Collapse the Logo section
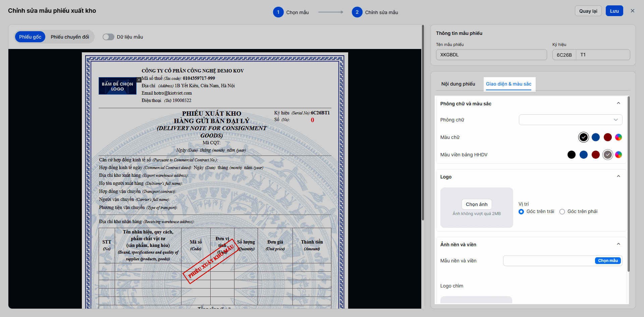Viewport: 644px width, 317px height. 619,176
